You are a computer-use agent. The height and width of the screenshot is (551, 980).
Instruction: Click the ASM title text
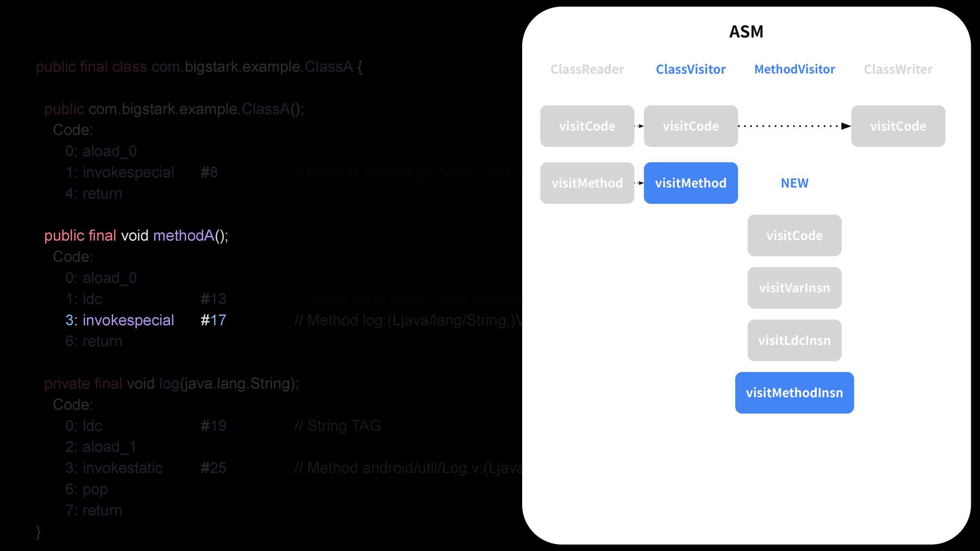(746, 32)
